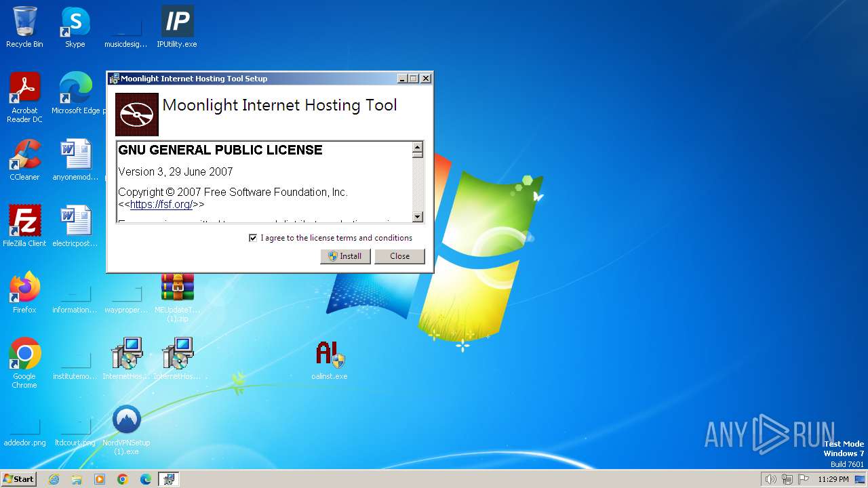This screenshot has height=488, width=868.
Task: Open the Recycle Bin desktop icon
Action: (24, 27)
